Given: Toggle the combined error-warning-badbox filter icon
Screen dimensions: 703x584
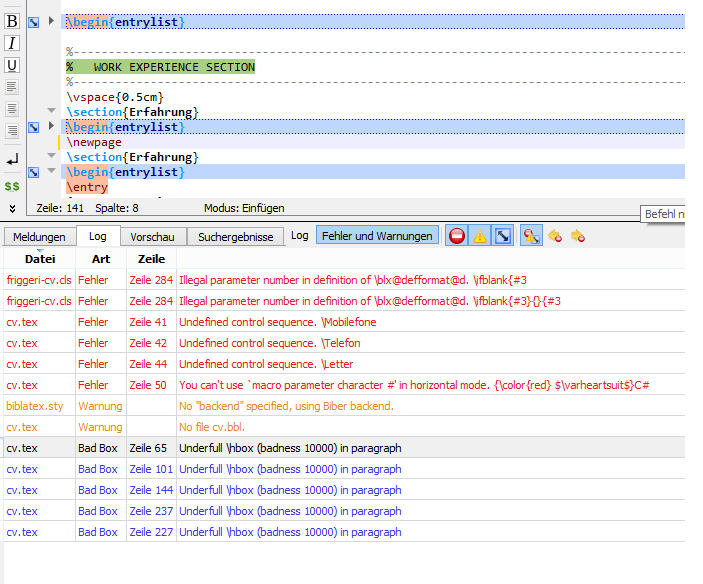Looking at the screenshot, I should pyautogui.click(x=531, y=236).
